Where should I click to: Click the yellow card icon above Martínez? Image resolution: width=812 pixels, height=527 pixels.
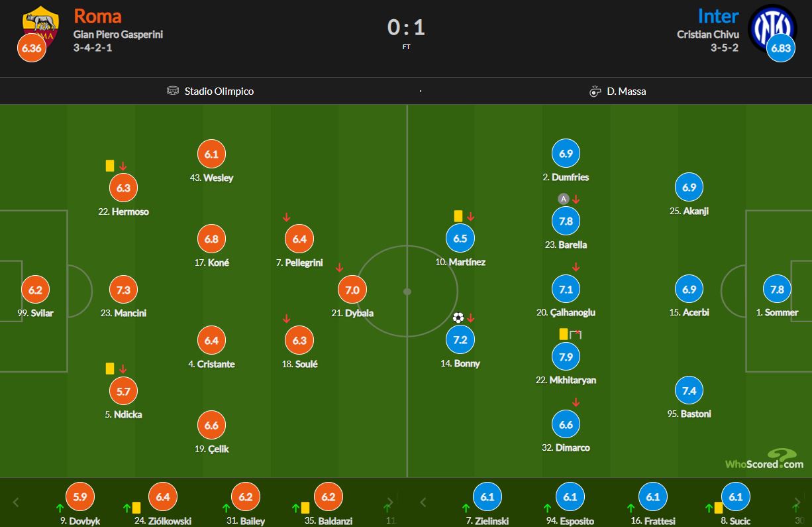(x=458, y=216)
